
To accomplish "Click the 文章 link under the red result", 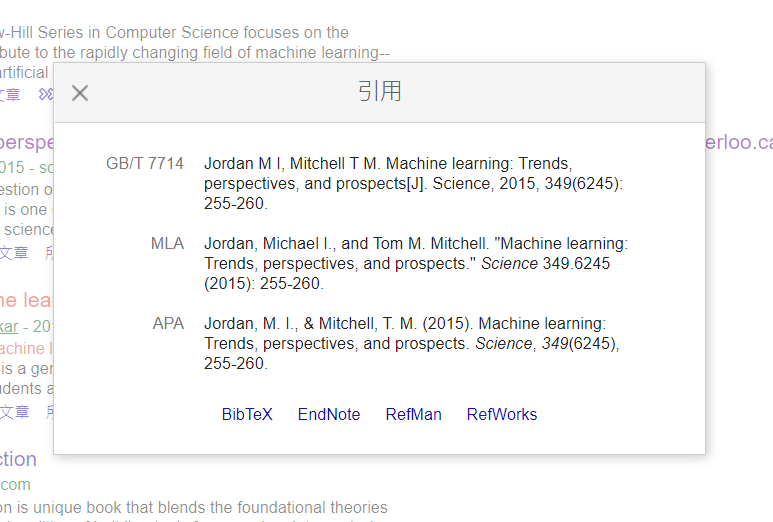I will [x=14, y=411].
